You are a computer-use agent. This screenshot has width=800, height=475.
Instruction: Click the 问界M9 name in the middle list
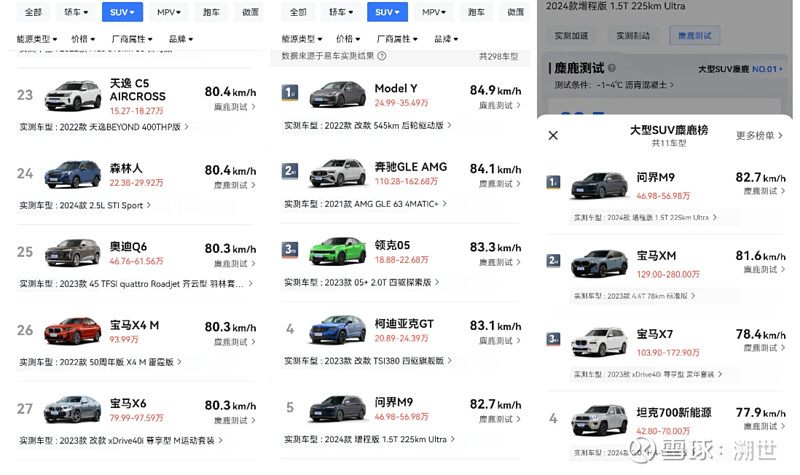[393, 402]
